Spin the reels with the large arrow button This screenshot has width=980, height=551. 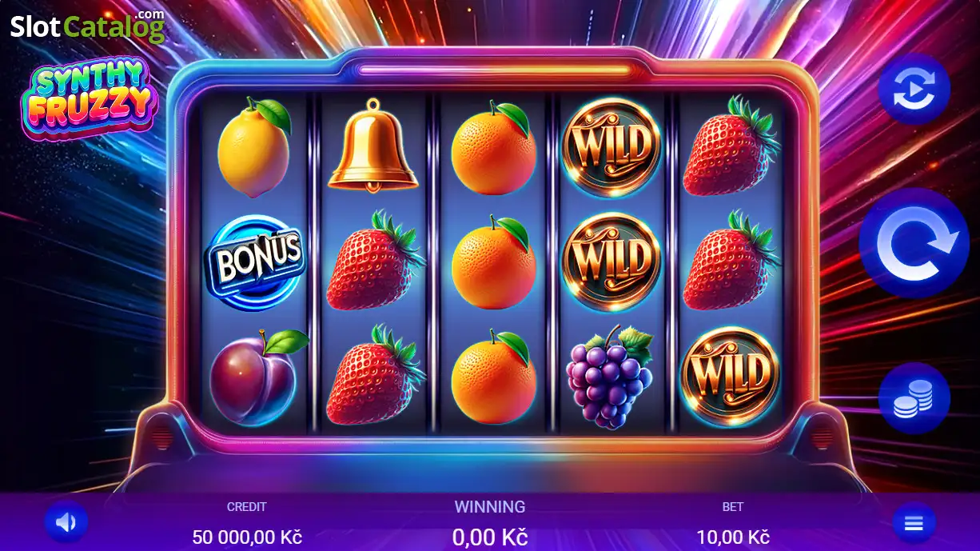click(914, 243)
